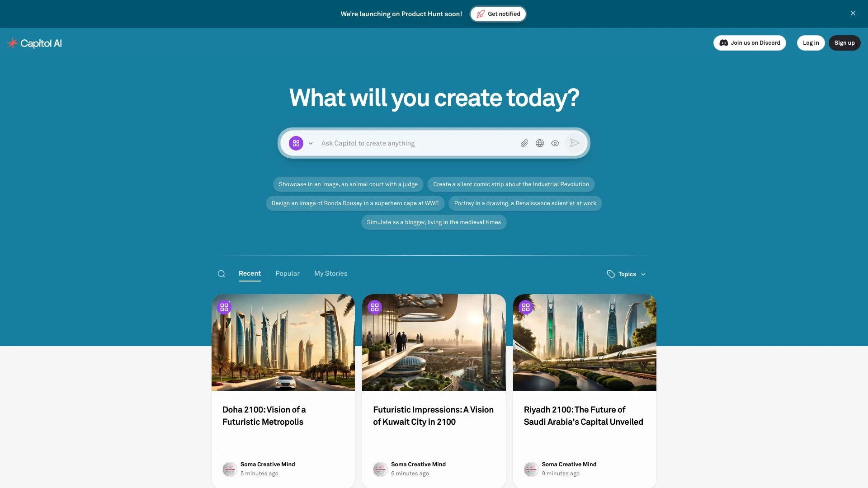Click the model selector dropdown arrow

[309, 143]
